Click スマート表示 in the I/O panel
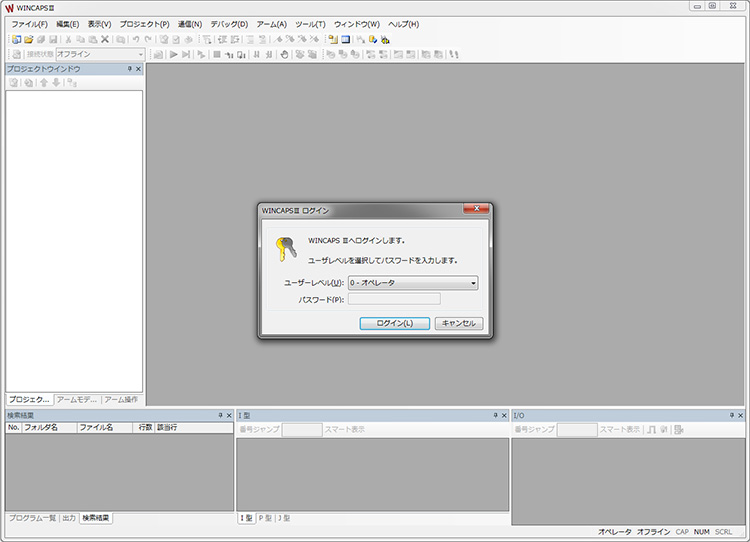 tap(619, 430)
